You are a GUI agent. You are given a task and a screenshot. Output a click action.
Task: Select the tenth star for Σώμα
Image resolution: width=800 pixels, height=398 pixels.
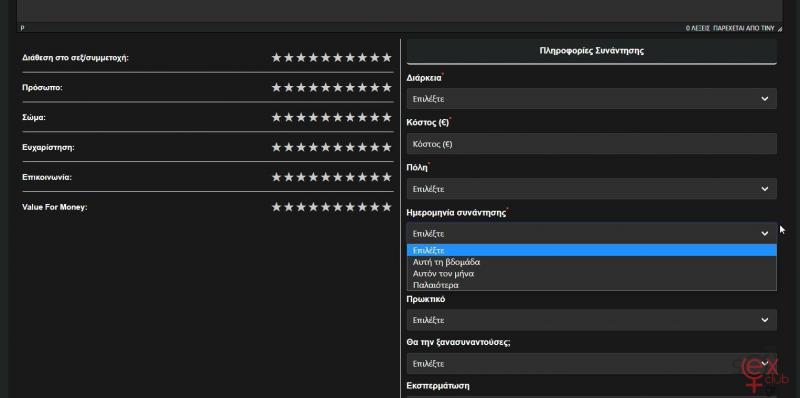[387, 117]
